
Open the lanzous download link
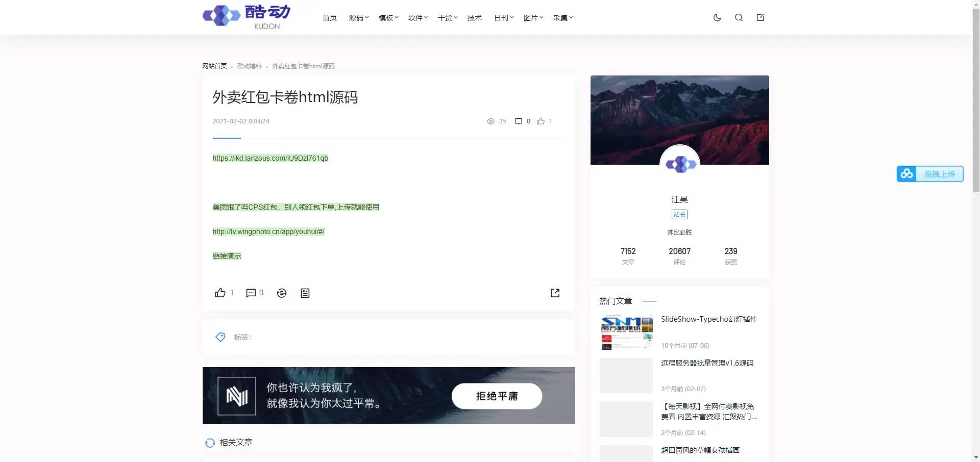270,158
